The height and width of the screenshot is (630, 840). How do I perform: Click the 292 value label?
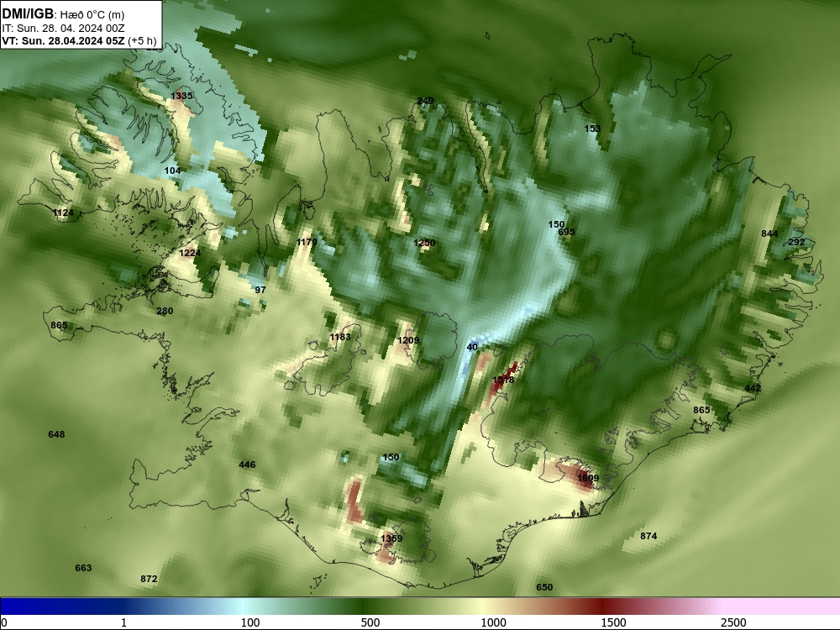click(x=796, y=242)
